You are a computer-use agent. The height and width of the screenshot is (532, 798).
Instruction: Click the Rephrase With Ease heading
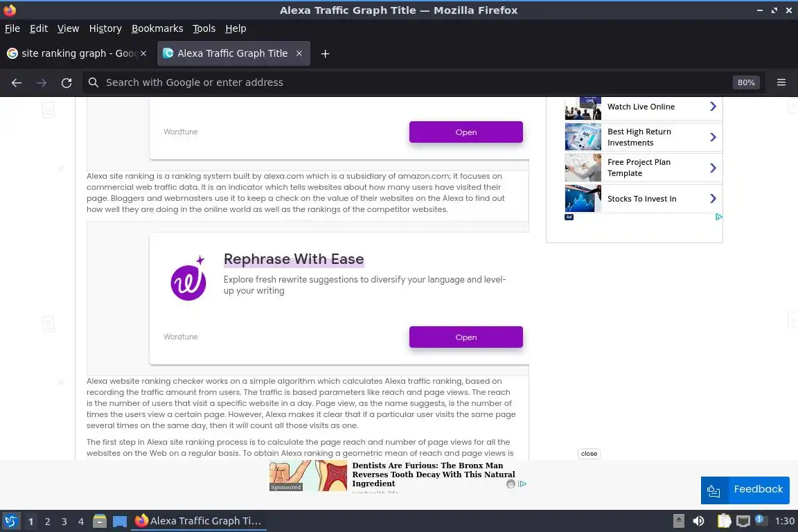click(294, 259)
